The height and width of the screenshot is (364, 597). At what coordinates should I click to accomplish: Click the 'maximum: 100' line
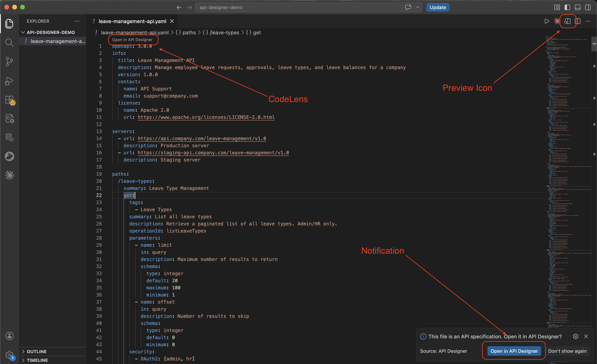click(x=163, y=288)
